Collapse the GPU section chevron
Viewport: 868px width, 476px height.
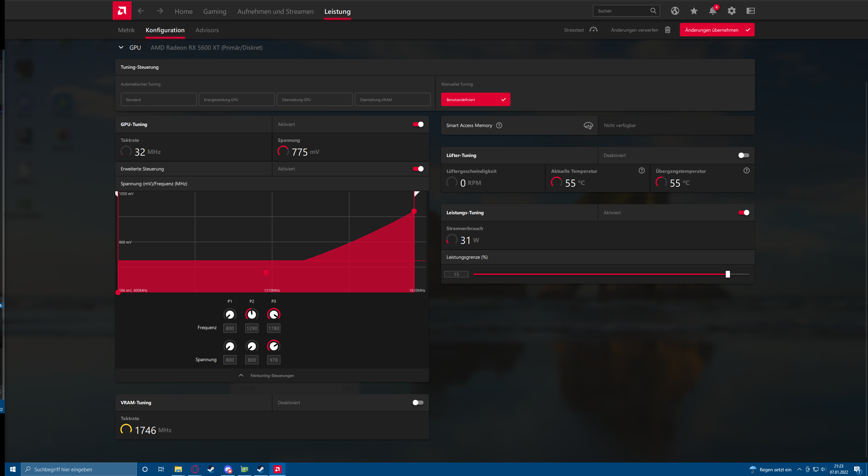coord(121,47)
